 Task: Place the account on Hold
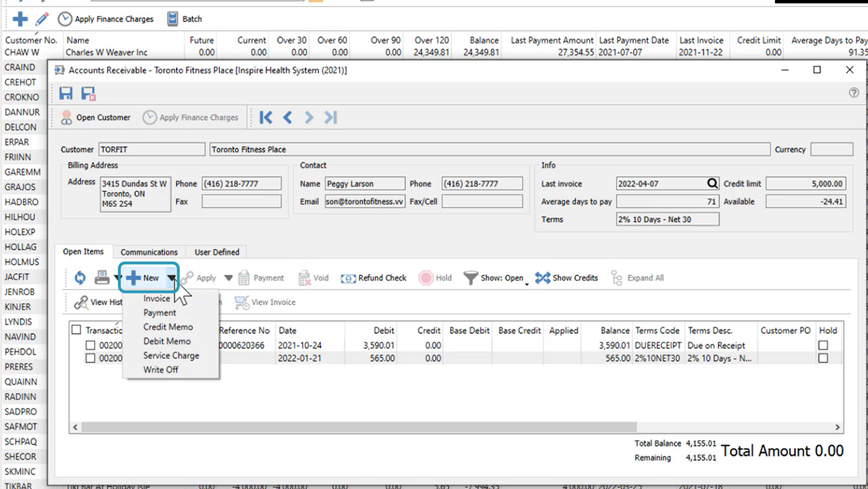435,277
